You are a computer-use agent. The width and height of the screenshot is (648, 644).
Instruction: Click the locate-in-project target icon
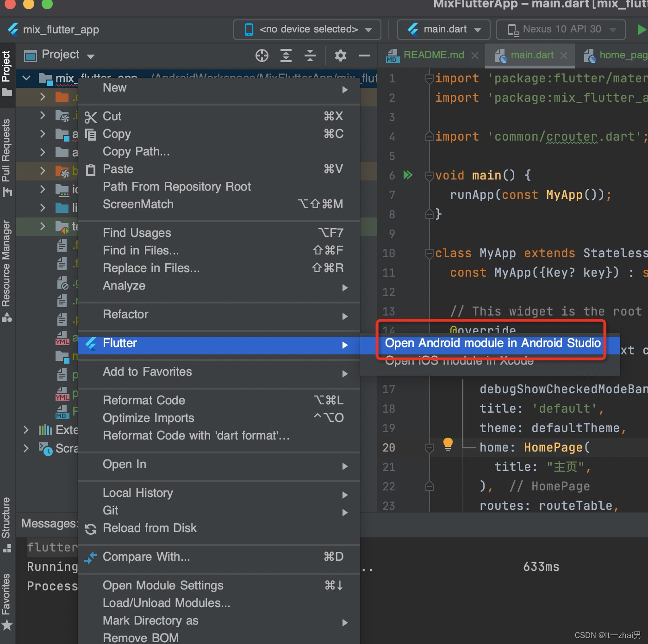tap(262, 56)
